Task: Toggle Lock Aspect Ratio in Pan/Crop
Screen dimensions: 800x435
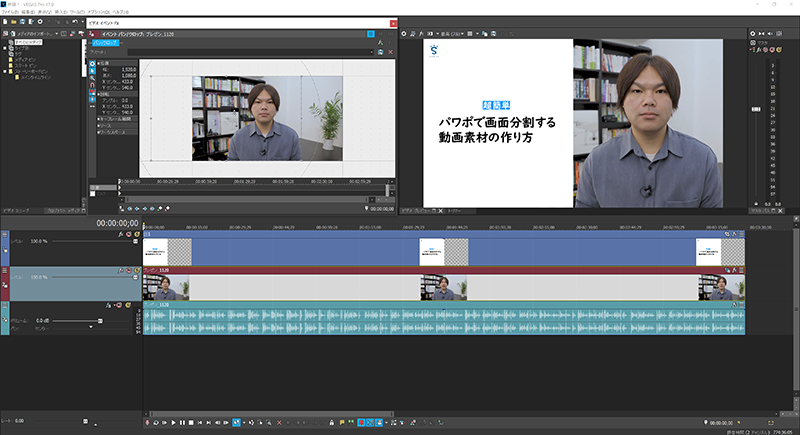Action: [x=92, y=92]
